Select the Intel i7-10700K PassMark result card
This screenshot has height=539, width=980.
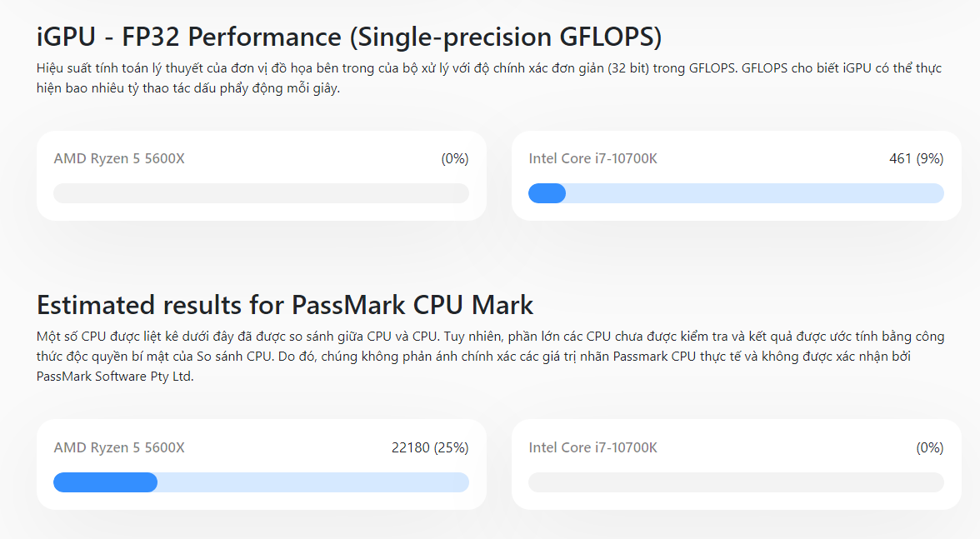pos(737,464)
